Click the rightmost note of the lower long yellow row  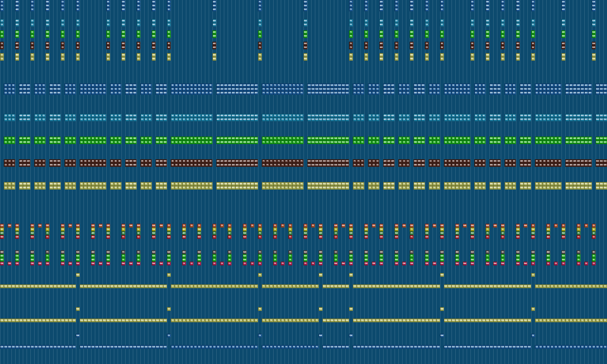pos(605,320)
